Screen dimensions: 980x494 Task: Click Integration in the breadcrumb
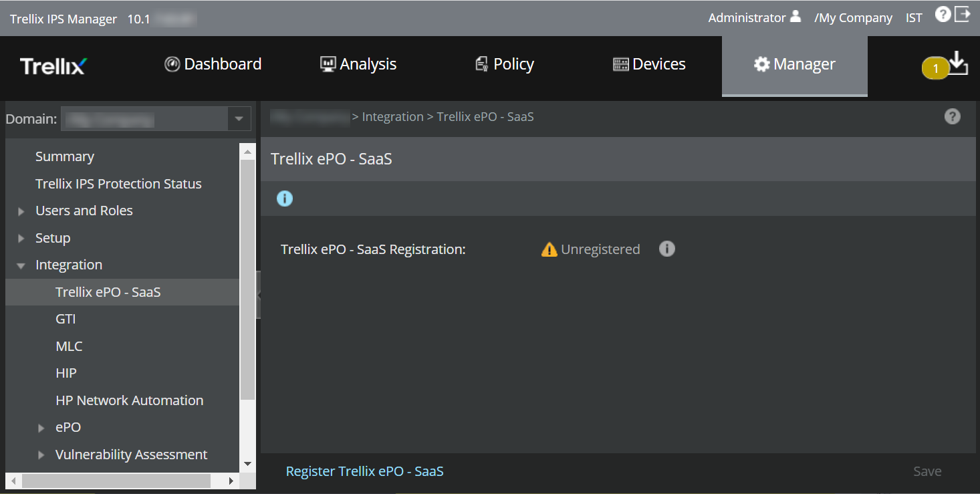(x=392, y=117)
